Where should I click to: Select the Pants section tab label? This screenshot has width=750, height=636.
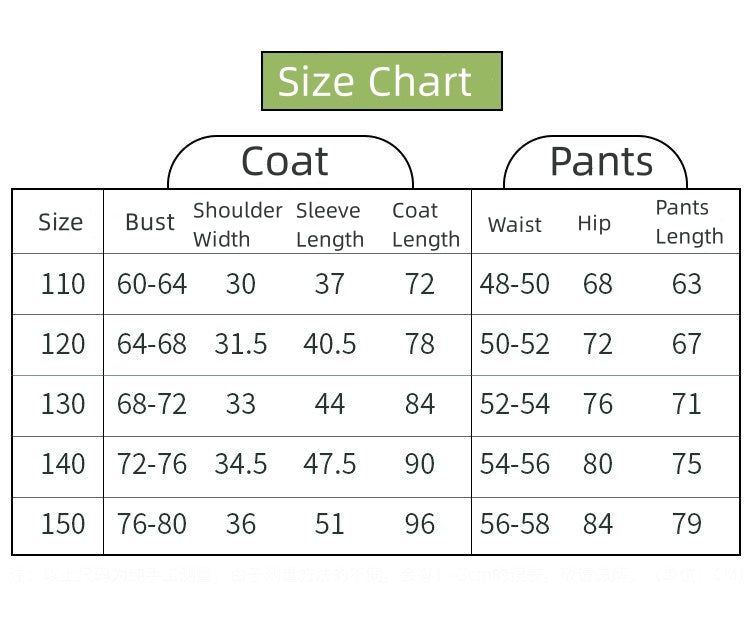(x=601, y=161)
